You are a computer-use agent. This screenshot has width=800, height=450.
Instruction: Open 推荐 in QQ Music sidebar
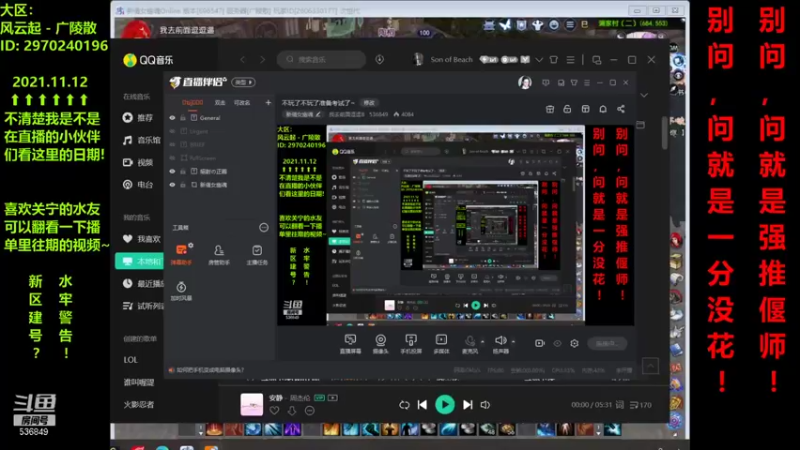pyautogui.click(x=138, y=118)
